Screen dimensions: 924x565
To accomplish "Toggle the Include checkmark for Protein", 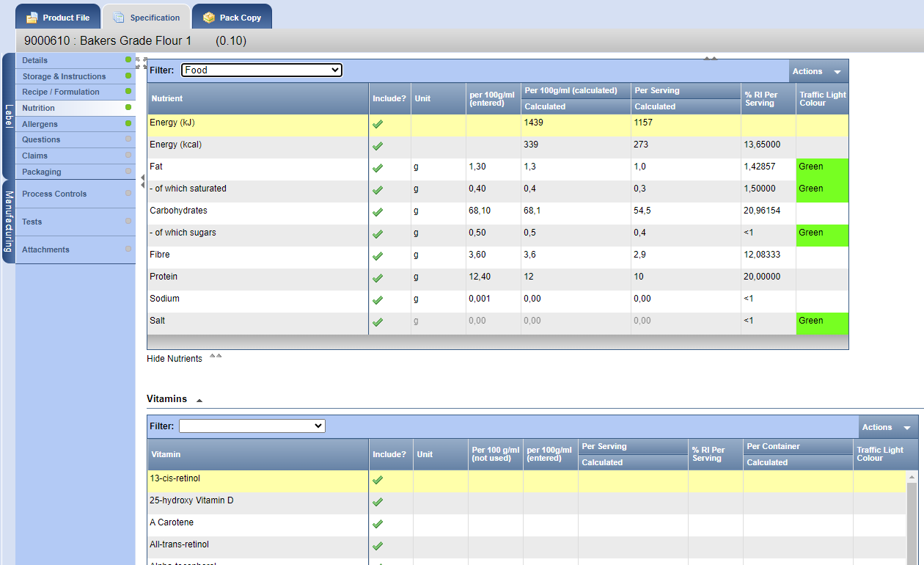I will point(378,278).
